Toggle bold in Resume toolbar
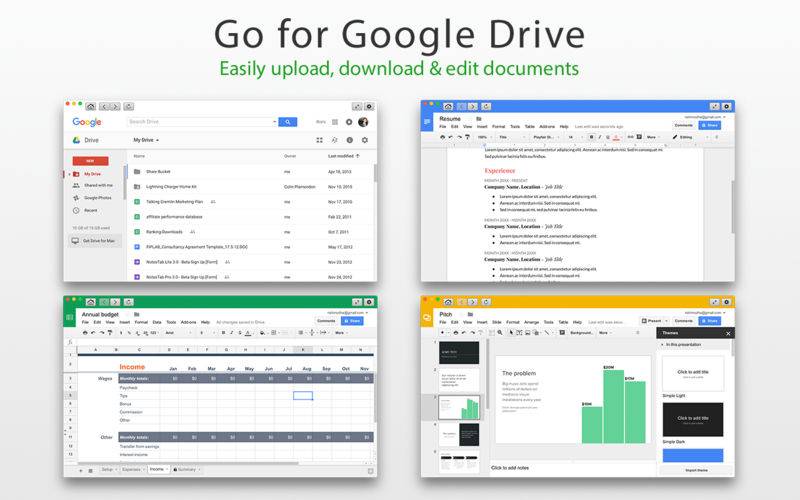This screenshot has height=500, width=800. pyautogui.click(x=591, y=137)
